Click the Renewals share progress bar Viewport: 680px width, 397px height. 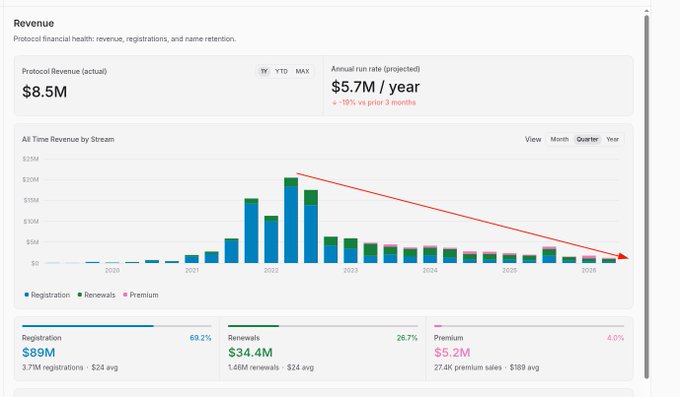click(323, 326)
